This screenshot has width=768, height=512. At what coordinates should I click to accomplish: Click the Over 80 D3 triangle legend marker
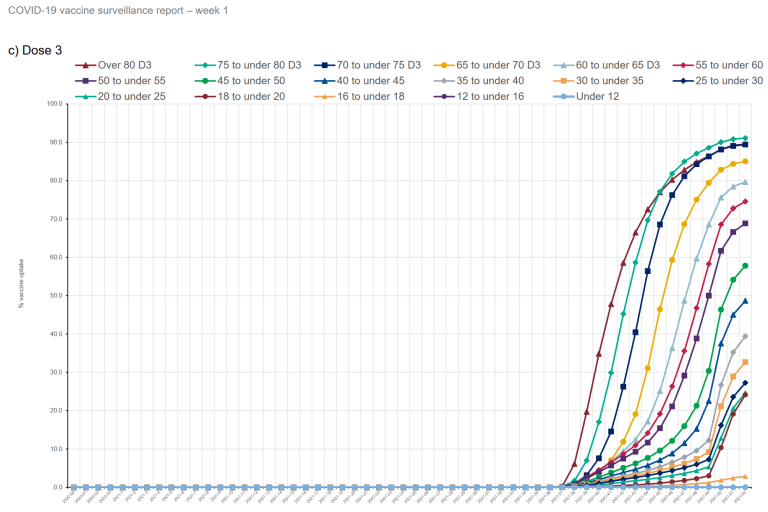(x=87, y=65)
